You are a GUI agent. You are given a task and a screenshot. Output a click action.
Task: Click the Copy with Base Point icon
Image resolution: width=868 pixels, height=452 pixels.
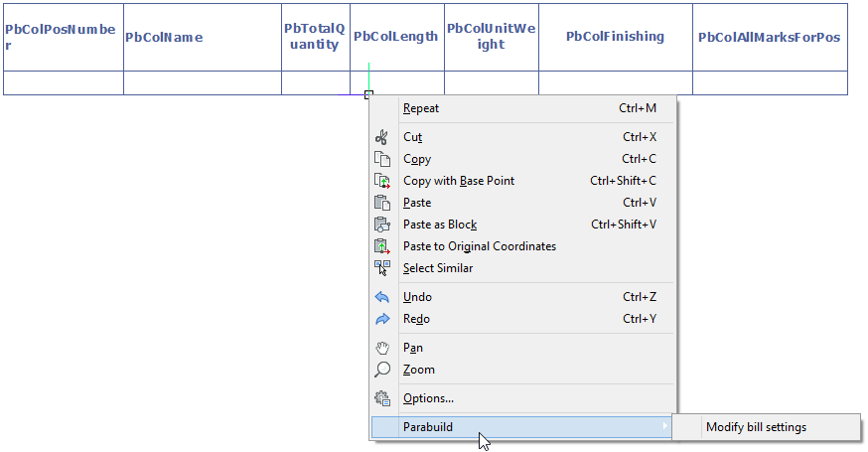(x=382, y=181)
